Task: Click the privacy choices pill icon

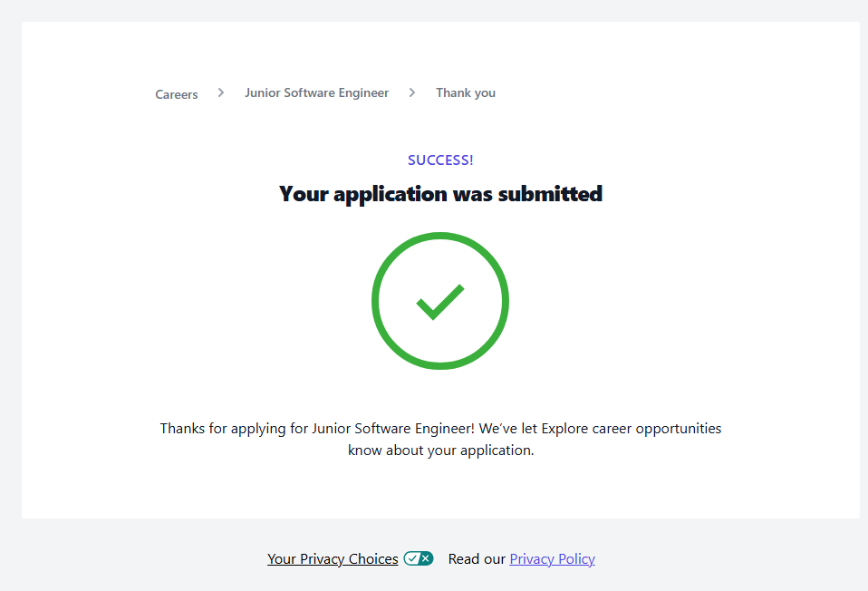Action: click(x=419, y=558)
